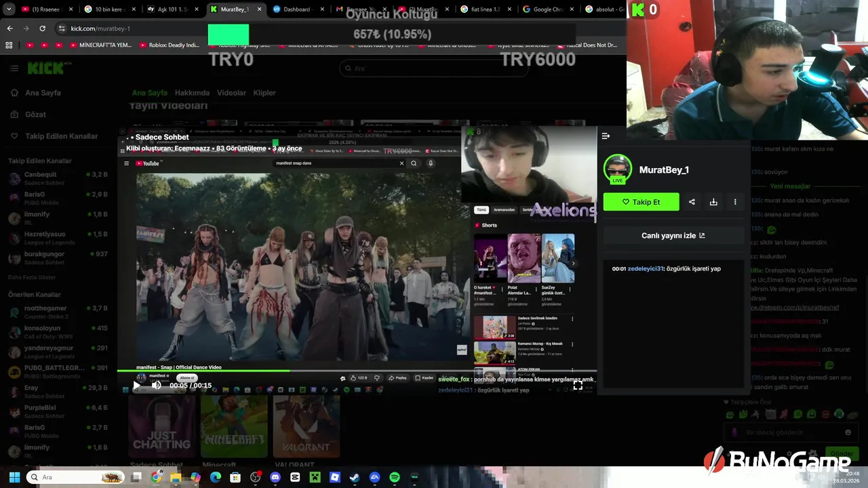Open File Explorer from the taskbar

pyautogui.click(x=176, y=477)
